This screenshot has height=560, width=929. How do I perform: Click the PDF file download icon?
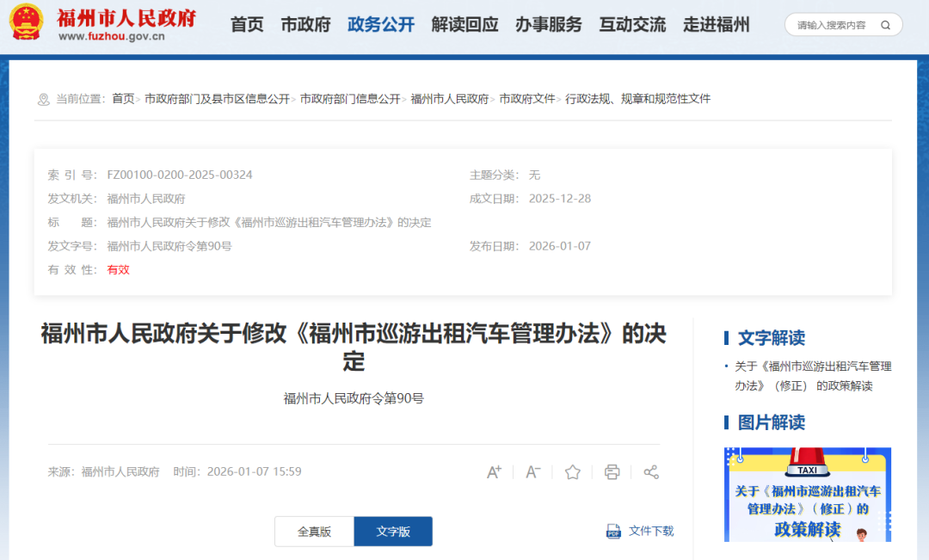(613, 532)
